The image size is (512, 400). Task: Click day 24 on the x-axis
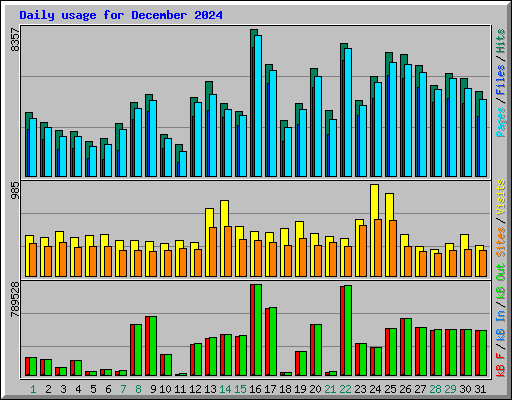[x=375, y=389]
